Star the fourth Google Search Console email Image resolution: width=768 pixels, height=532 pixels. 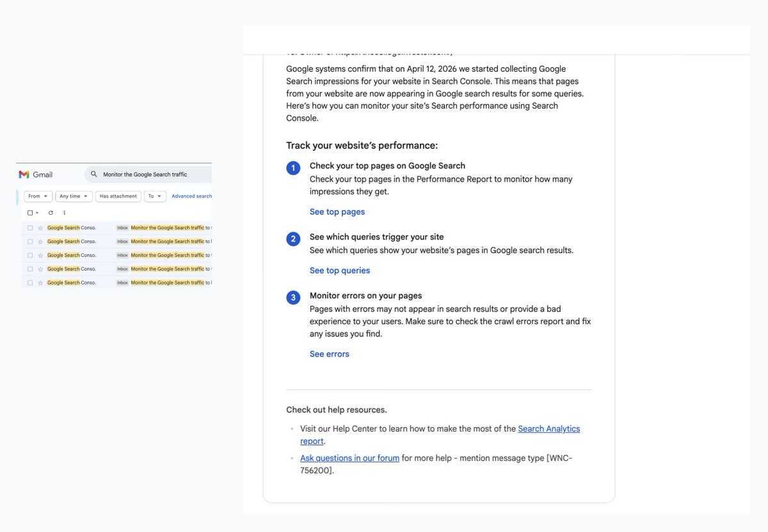click(x=40, y=269)
